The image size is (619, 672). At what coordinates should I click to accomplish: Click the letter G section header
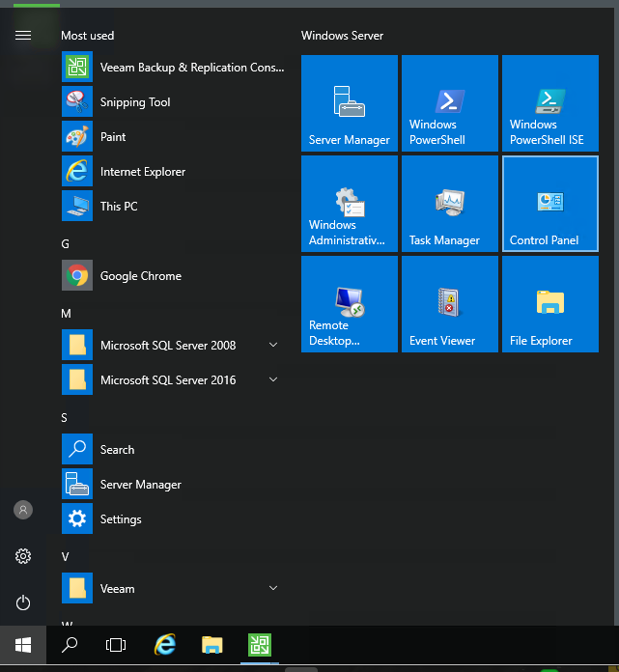click(x=65, y=244)
